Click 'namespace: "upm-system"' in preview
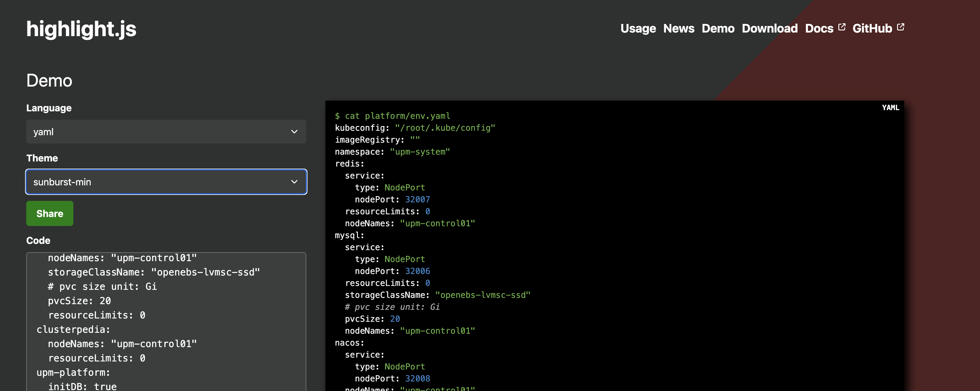The height and width of the screenshot is (391, 980). tap(392, 152)
